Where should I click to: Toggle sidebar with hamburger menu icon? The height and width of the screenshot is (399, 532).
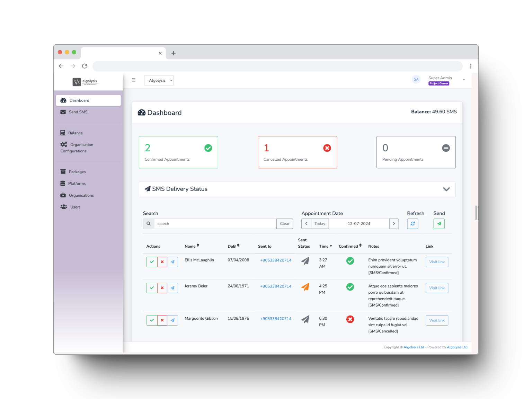point(134,80)
